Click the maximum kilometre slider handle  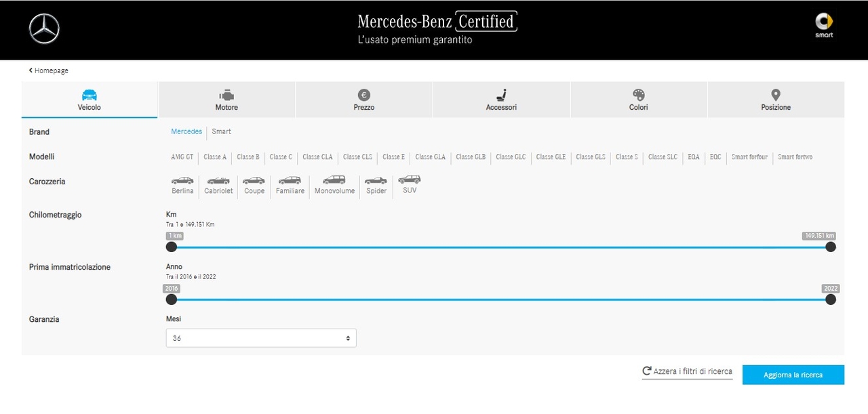(831, 247)
